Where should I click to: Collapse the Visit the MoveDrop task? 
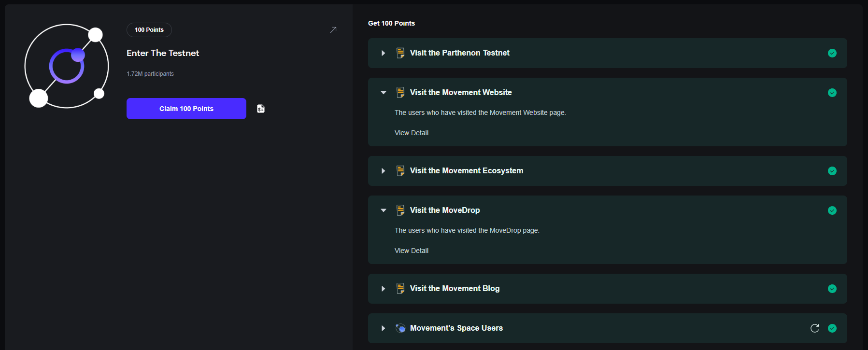tap(383, 210)
